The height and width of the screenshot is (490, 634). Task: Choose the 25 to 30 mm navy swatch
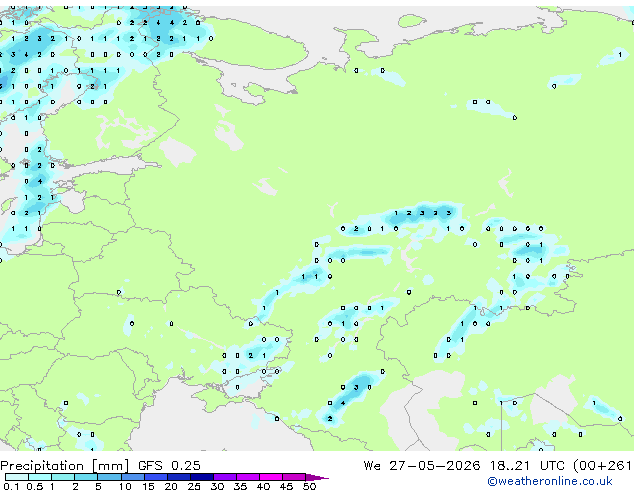[x=202, y=477]
